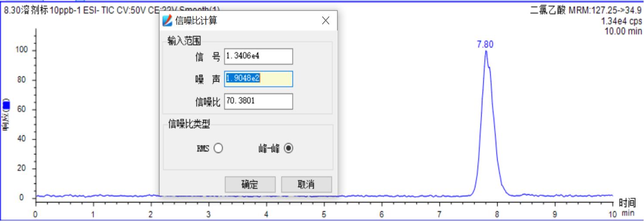Click the 信噪比 result field
This screenshot has height=221, width=644.
point(258,101)
